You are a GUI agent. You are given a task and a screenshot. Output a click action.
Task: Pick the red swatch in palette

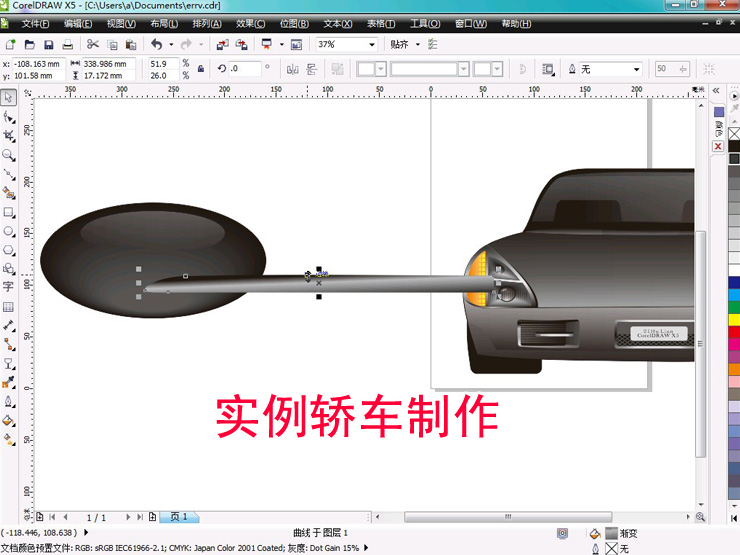pos(733,332)
